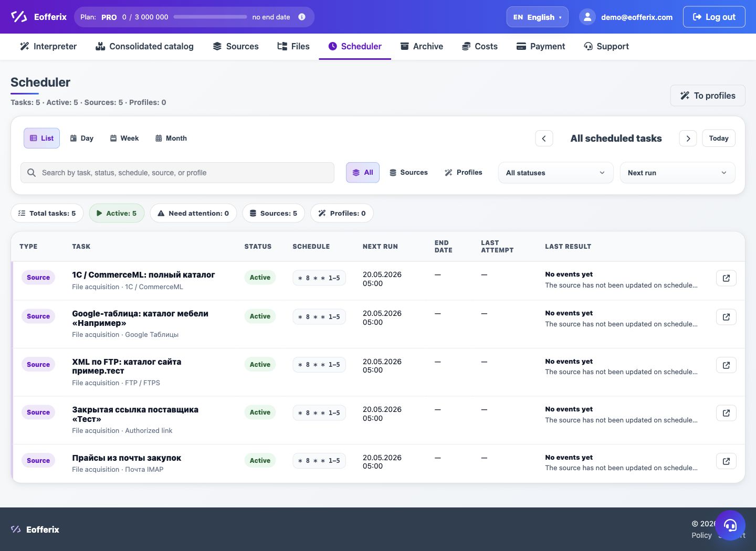Open the Next run sort dropdown

pos(677,173)
